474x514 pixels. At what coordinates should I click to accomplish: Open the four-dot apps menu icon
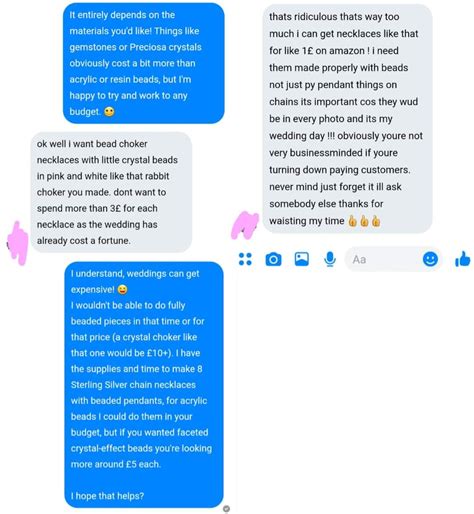tap(245, 259)
